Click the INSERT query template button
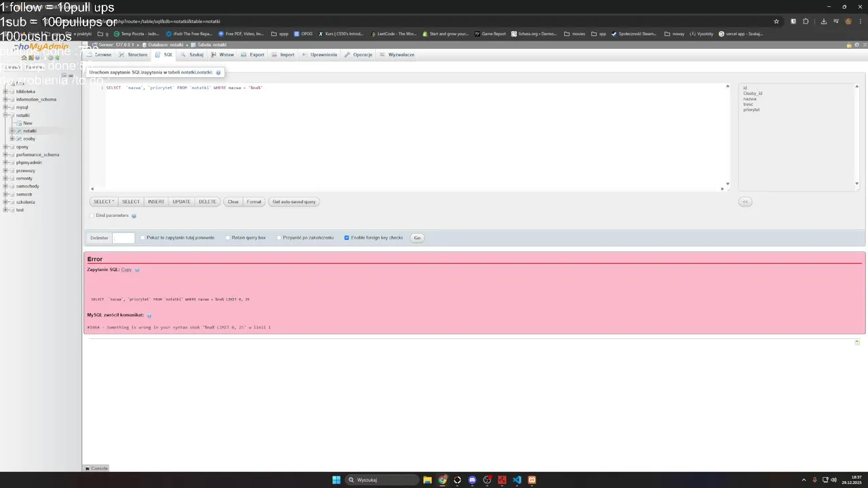This screenshot has height=488, width=868. point(156,201)
